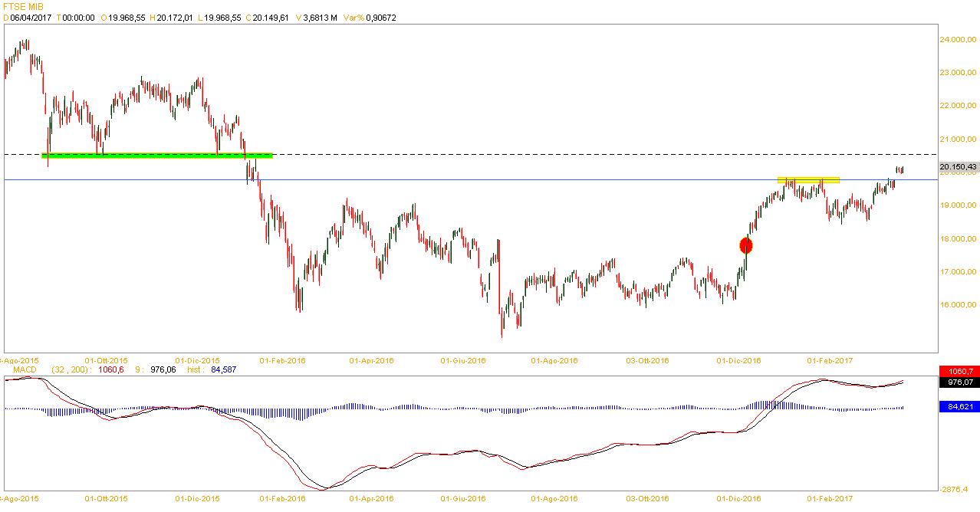Click 01-Apr-2016 date under the price chart

click(x=371, y=359)
